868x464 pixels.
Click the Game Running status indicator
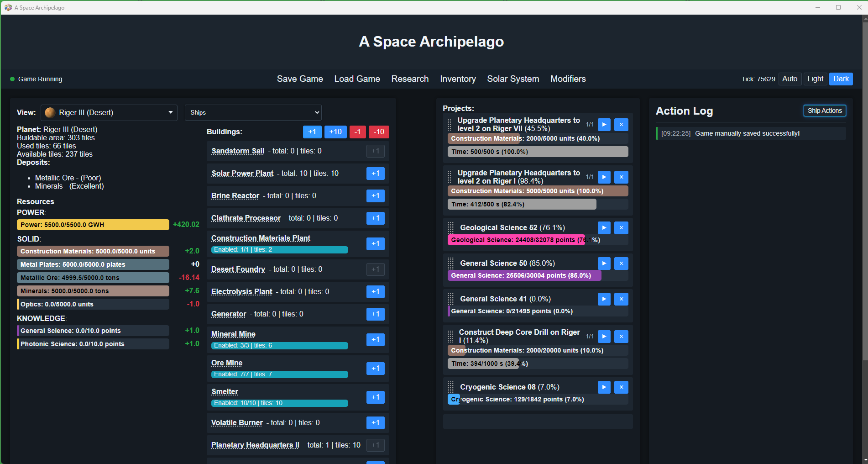pyautogui.click(x=37, y=79)
